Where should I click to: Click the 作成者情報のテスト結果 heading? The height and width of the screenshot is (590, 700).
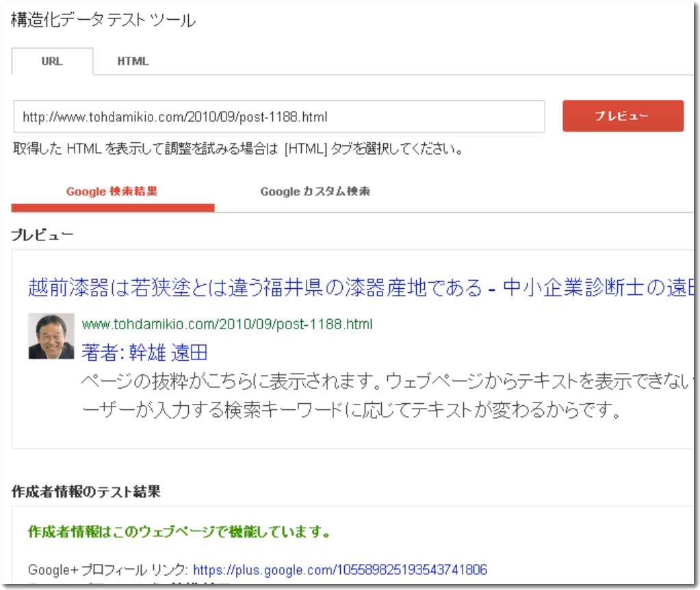point(86,491)
